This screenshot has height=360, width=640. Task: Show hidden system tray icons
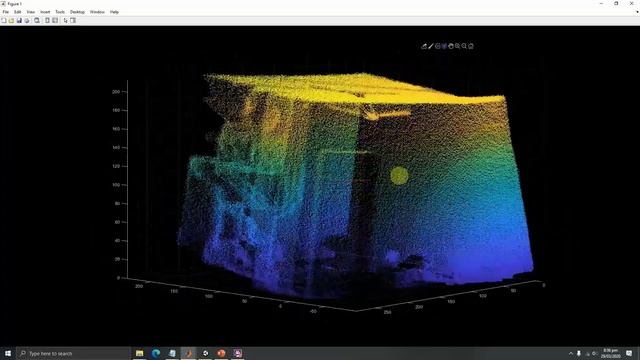click(x=571, y=353)
